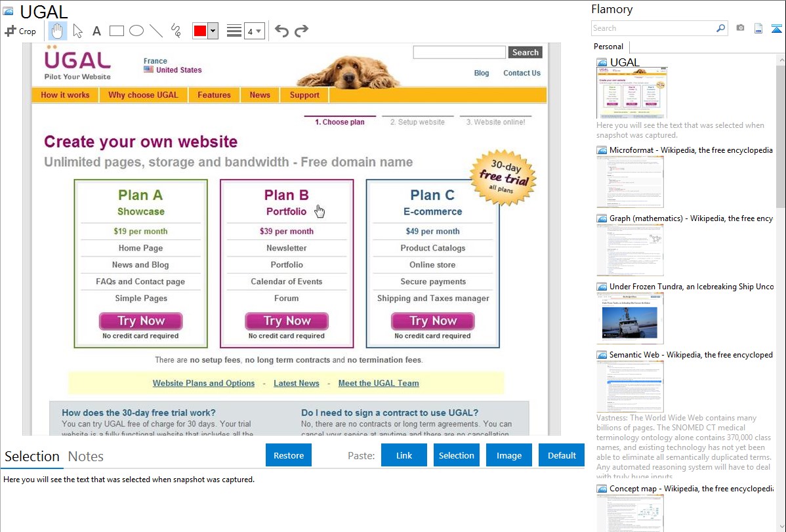This screenshot has width=786, height=532.
Task: Select the text annotation tool
Action: coord(96,31)
